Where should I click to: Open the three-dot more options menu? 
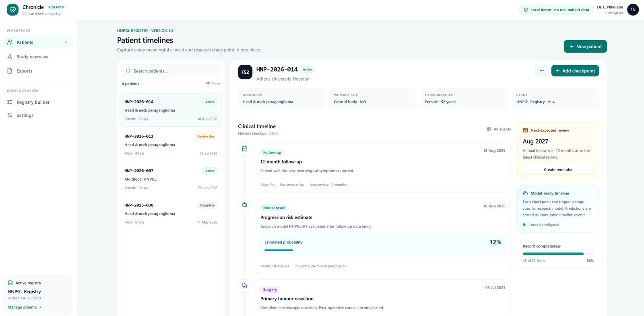tap(542, 71)
